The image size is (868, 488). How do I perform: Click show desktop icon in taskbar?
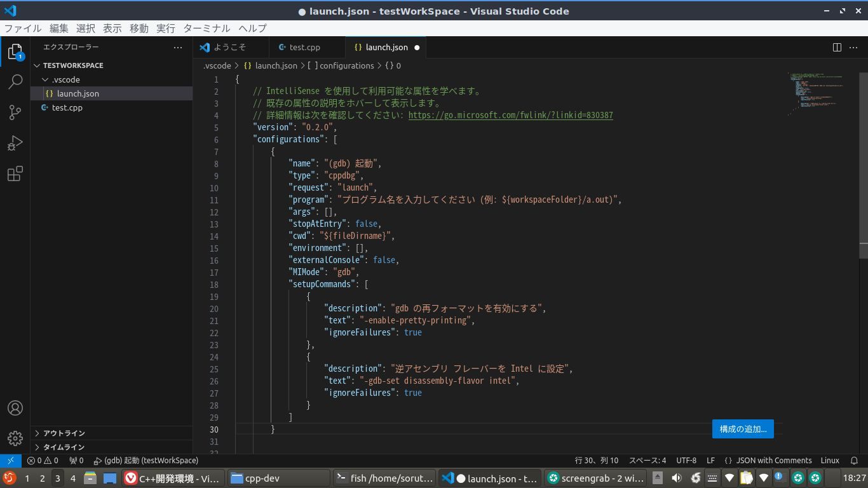pyautogui.click(x=110, y=478)
